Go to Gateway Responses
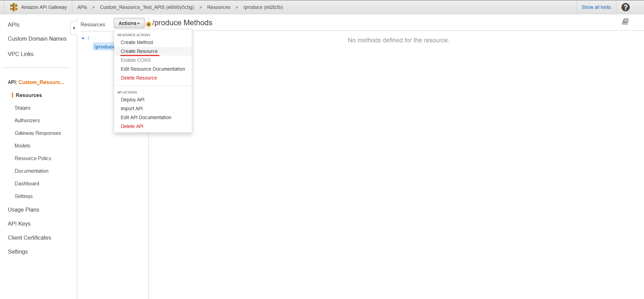 38,133
